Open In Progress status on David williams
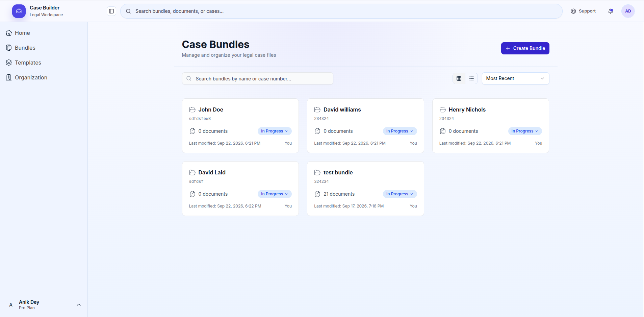644x317 pixels. click(400, 131)
